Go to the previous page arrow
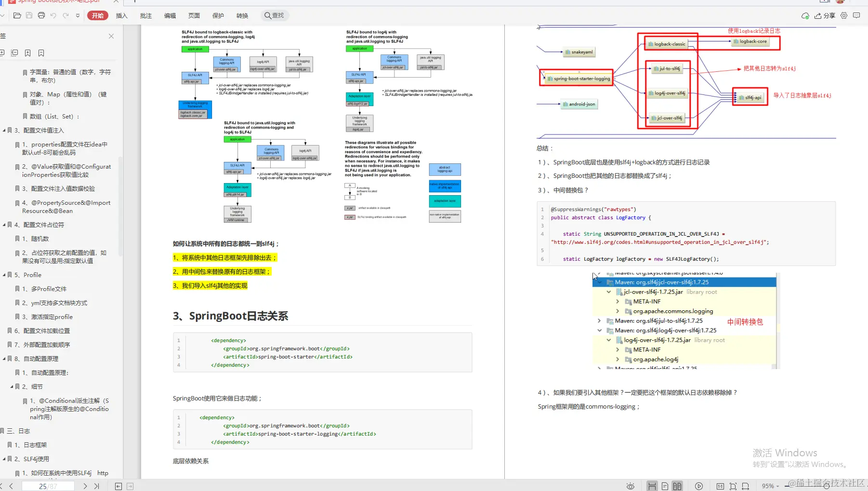 (12, 486)
